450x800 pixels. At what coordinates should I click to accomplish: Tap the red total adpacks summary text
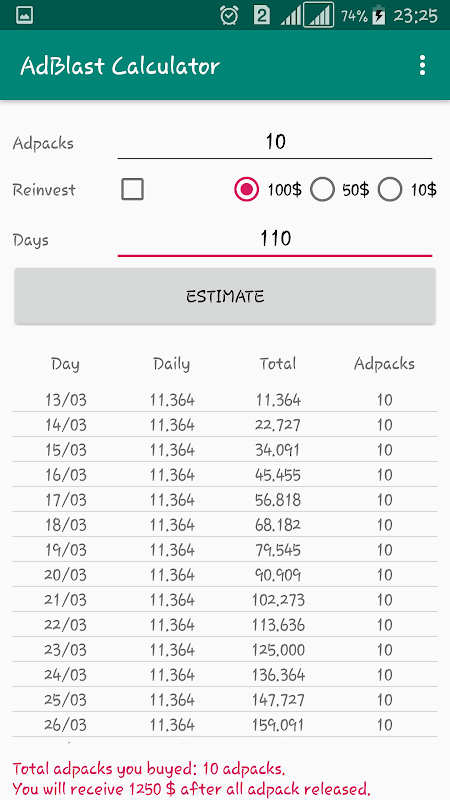[149, 768]
